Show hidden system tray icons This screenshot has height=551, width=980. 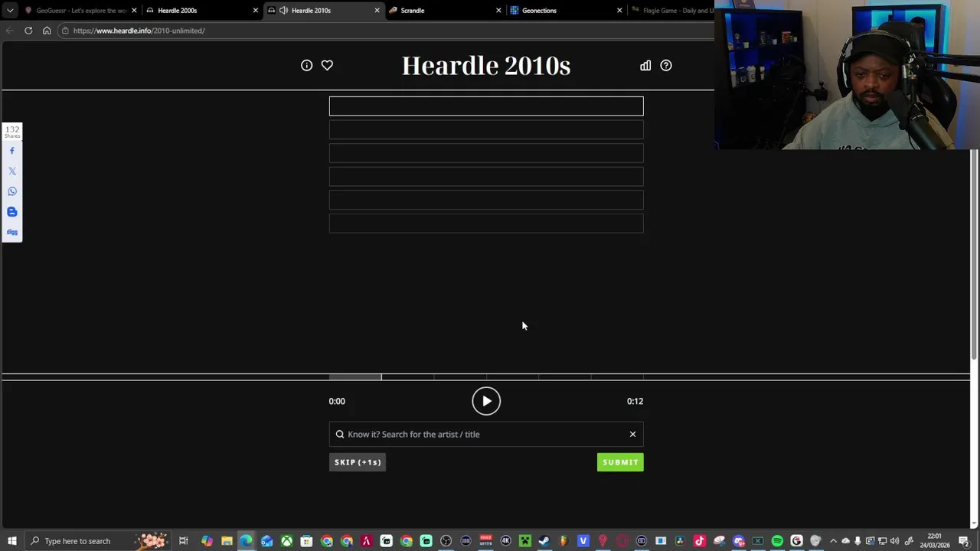click(833, 541)
